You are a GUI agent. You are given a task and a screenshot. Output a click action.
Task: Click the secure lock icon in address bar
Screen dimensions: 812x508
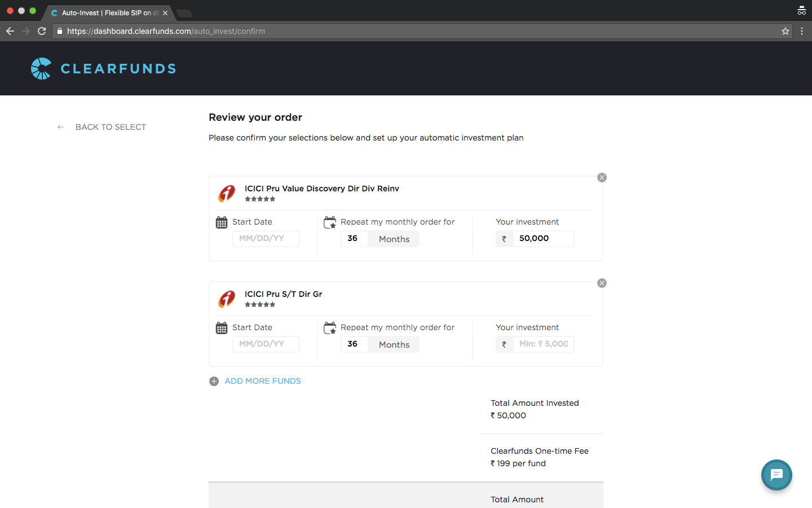coord(59,31)
